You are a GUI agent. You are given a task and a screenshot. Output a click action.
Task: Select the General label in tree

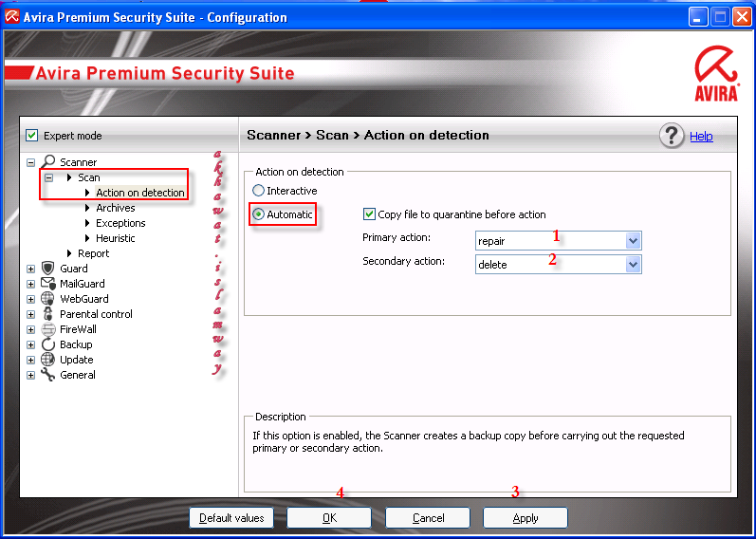click(x=77, y=375)
